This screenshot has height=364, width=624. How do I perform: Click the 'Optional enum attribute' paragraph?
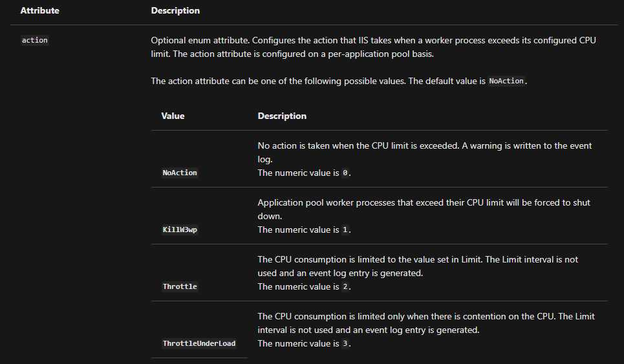tap(373, 47)
